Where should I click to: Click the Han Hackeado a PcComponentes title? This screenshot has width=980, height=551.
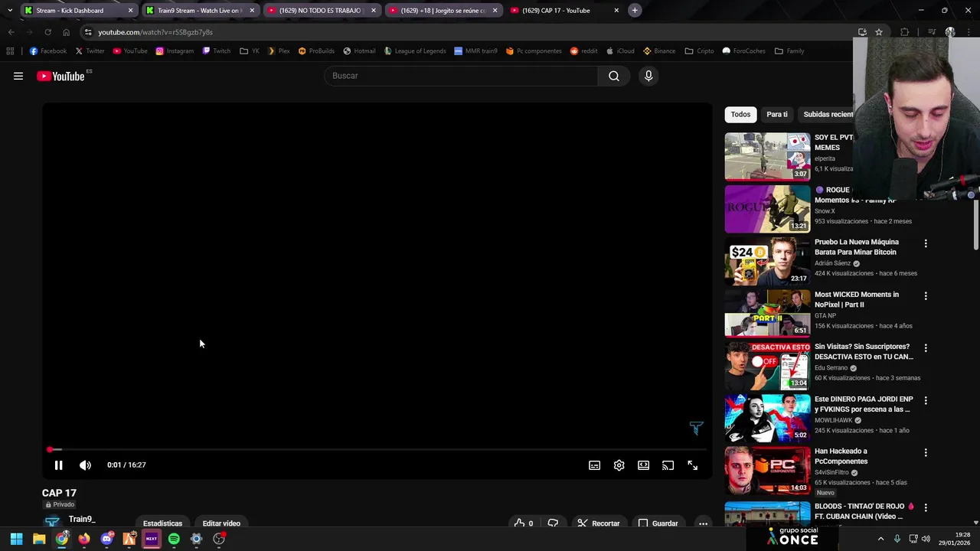[x=841, y=456]
